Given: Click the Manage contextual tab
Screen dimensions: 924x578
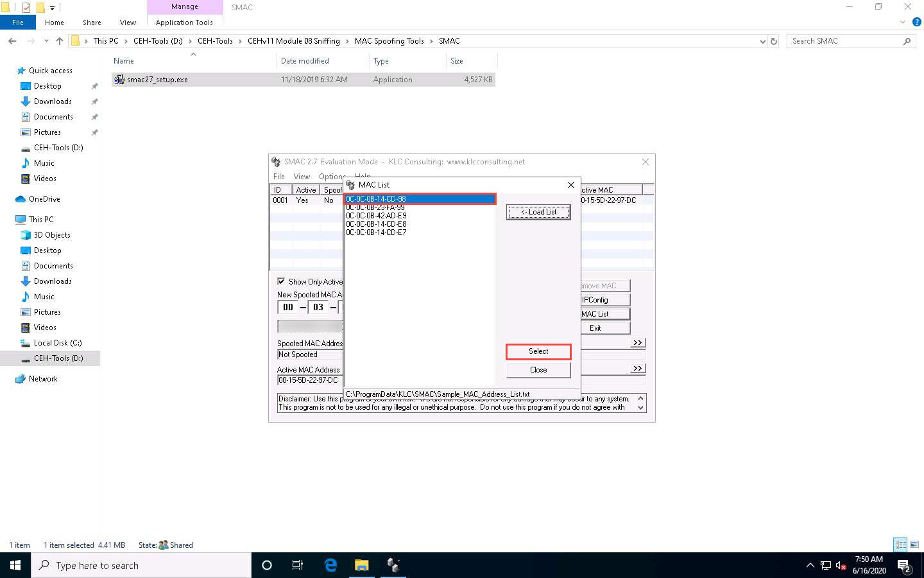Looking at the screenshot, I should click(185, 6).
